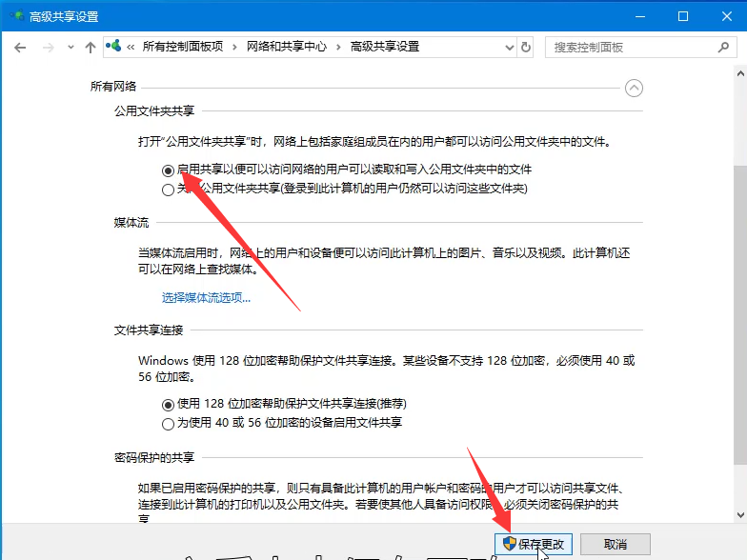This screenshot has height=560, width=747.
Task: Click the 搜索控制面板 search field
Action: [x=629, y=47]
